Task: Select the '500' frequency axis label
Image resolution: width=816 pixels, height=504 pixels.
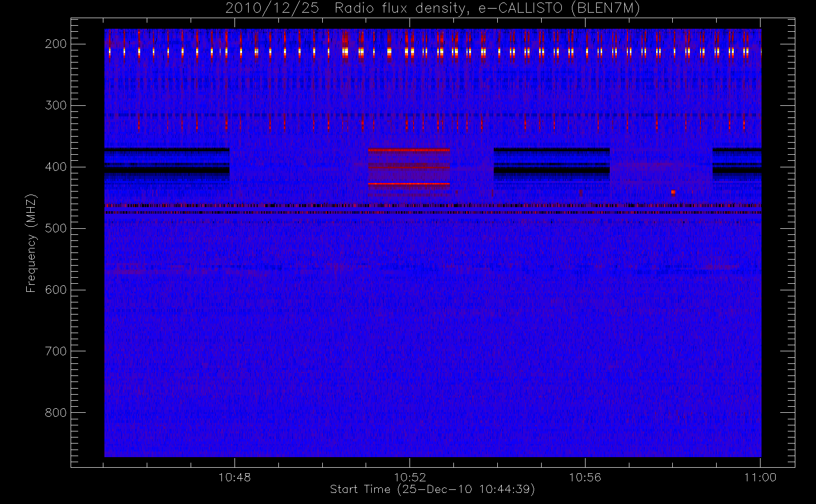Action: pos(56,228)
